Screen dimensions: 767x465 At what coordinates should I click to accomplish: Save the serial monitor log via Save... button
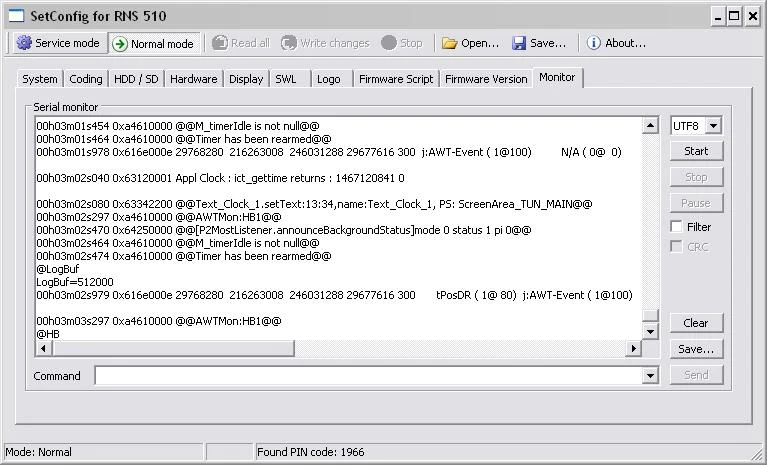[x=696, y=349]
